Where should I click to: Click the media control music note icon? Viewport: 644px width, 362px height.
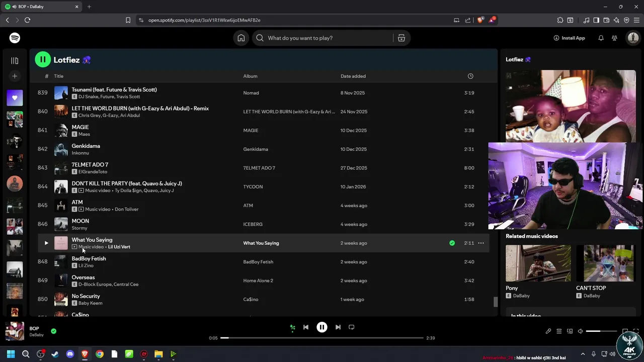click(x=586, y=20)
